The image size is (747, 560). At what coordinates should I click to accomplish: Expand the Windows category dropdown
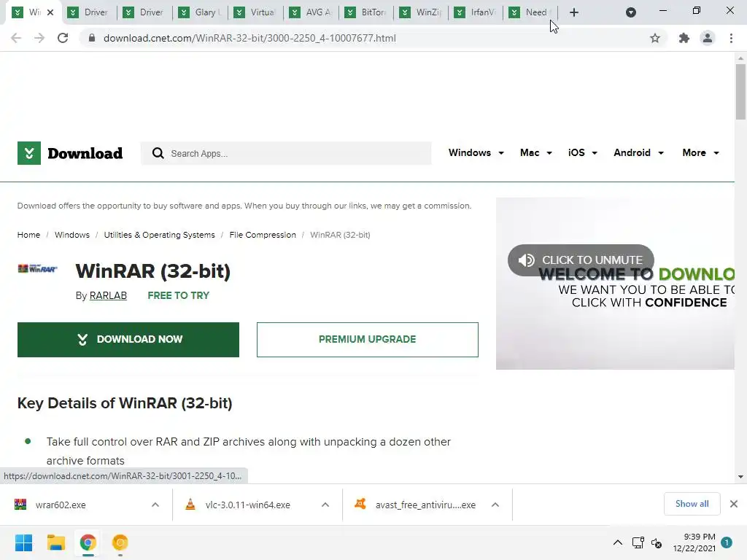[x=476, y=153]
